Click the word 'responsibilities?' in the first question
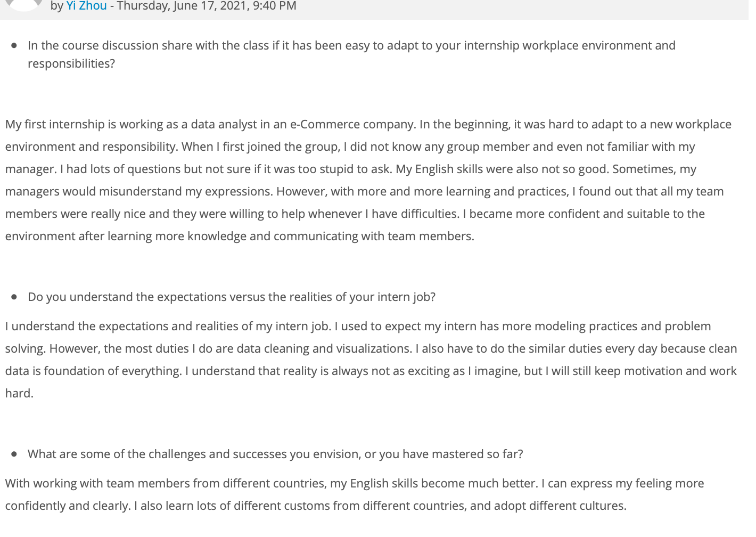The width and height of the screenshot is (756, 537). coord(71,64)
